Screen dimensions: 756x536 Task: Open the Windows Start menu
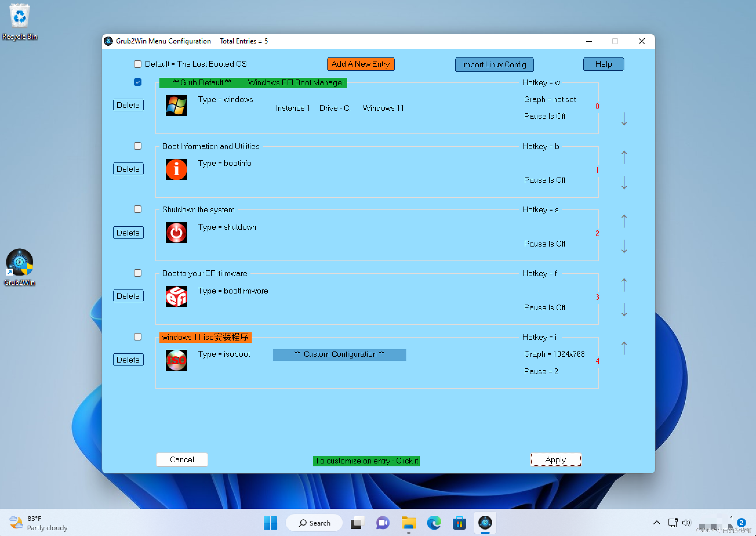270,523
